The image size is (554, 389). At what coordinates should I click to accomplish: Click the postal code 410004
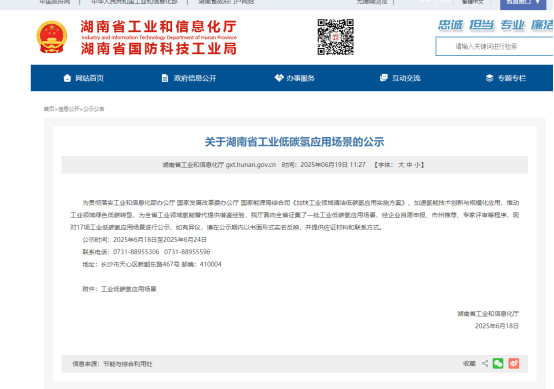pos(211,264)
